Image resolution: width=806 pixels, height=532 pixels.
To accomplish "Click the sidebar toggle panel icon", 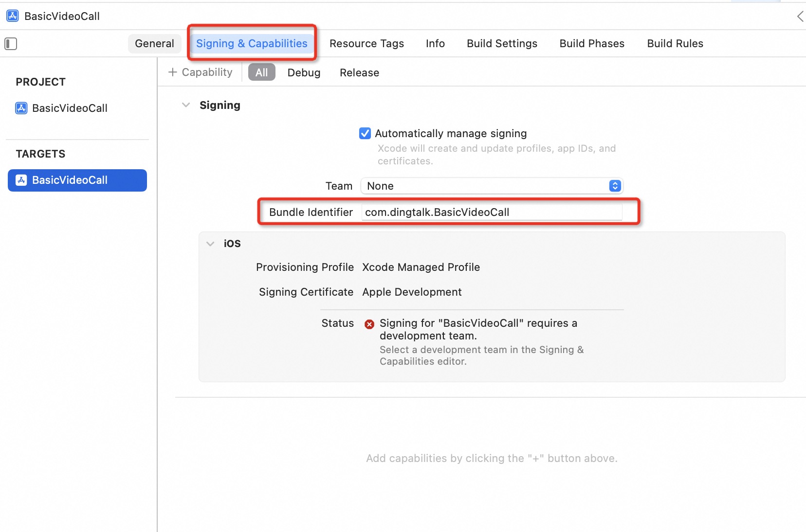I will pyautogui.click(x=11, y=44).
